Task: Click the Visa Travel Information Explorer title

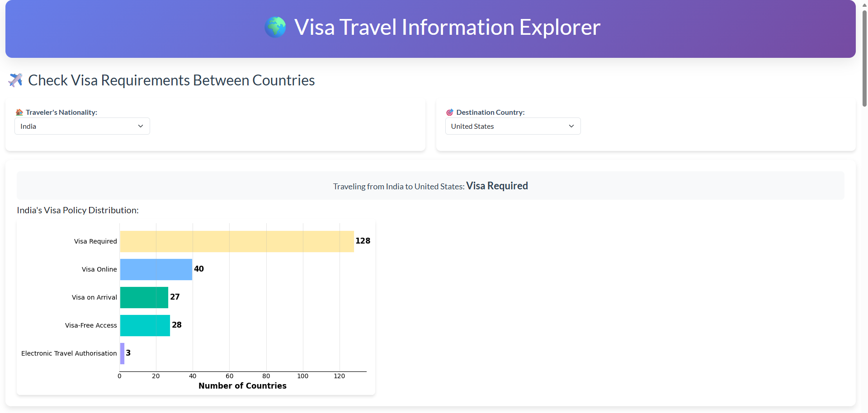Action: (447, 27)
